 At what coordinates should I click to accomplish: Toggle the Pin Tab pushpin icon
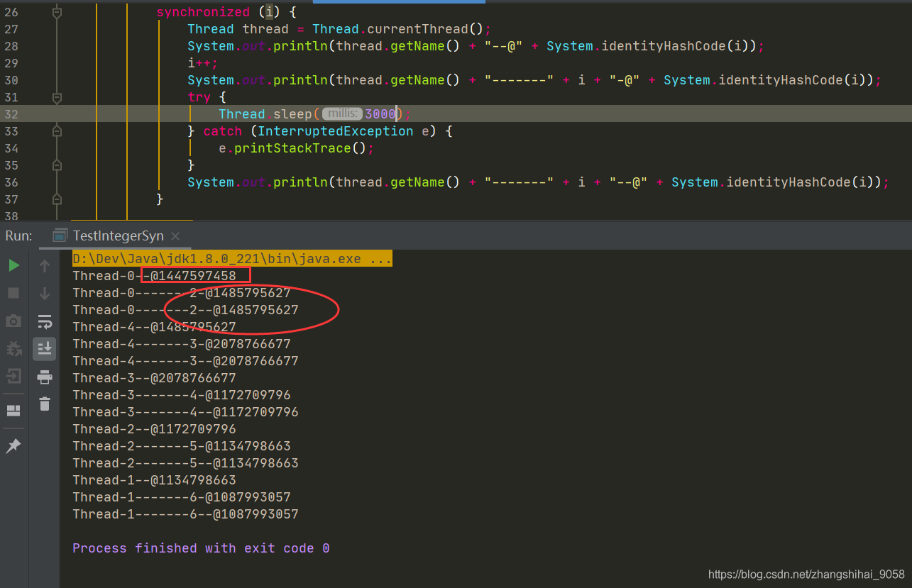pyautogui.click(x=13, y=446)
